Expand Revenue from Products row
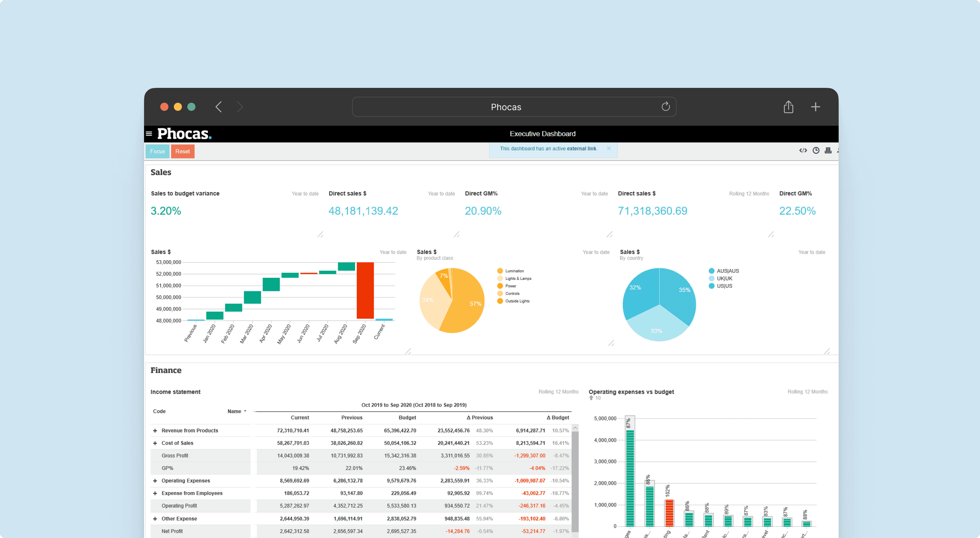 coord(155,431)
